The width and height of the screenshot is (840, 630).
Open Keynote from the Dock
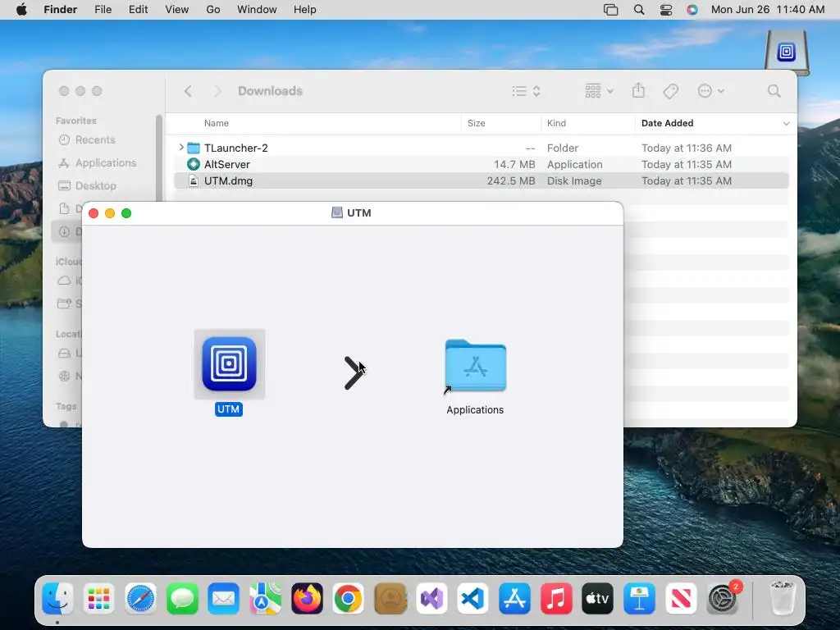639,598
